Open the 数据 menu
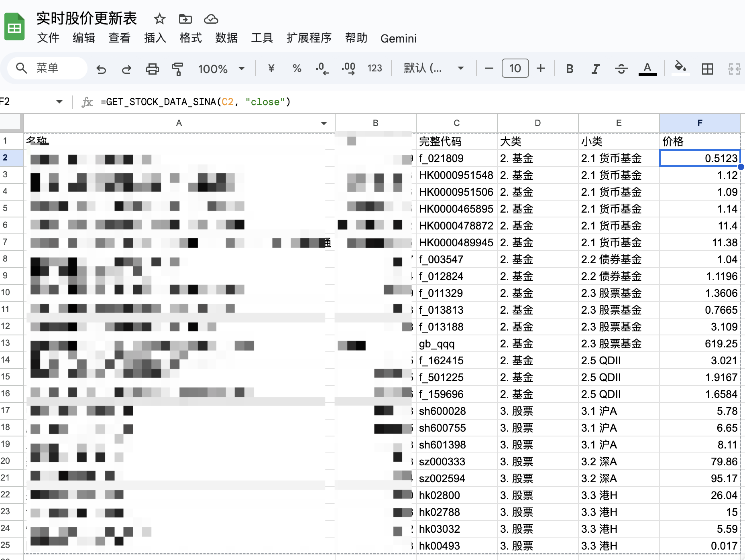The width and height of the screenshot is (745, 560). coord(226,38)
